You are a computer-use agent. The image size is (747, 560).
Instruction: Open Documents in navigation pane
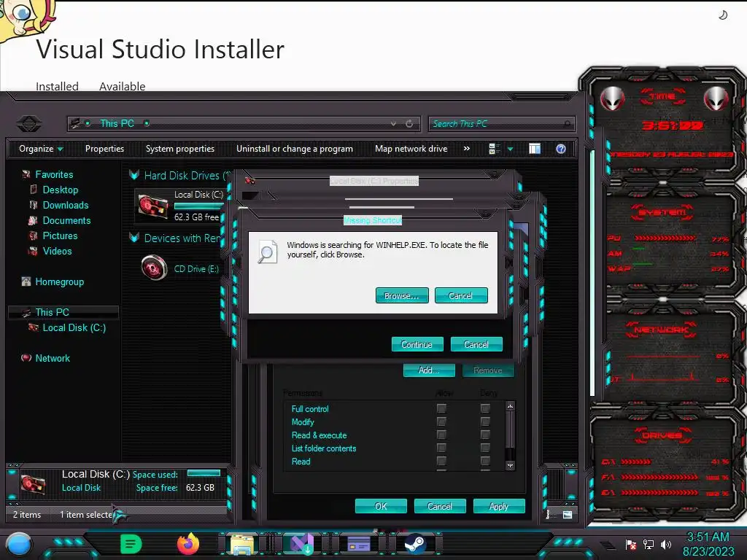point(66,220)
